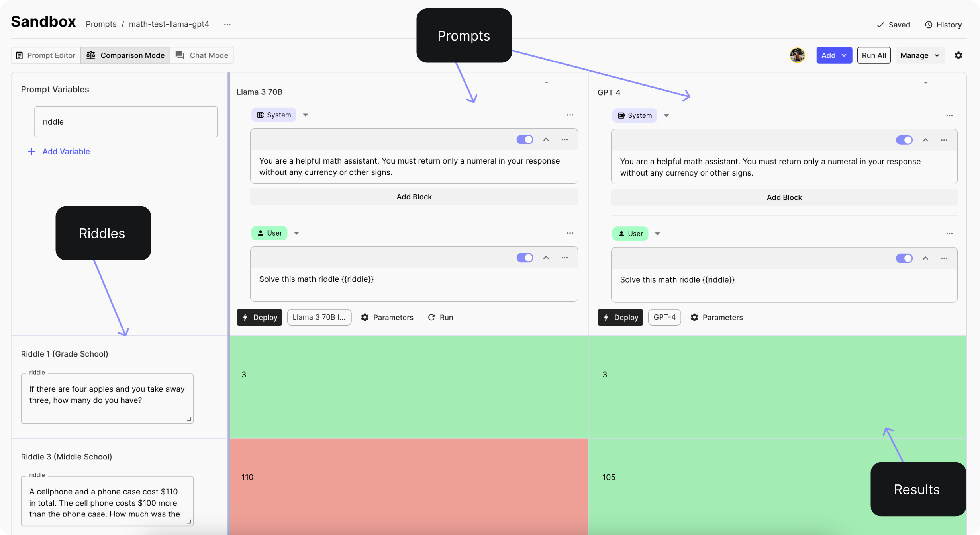The height and width of the screenshot is (535, 980).
Task: Open History via the clock icon
Action: click(928, 25)
